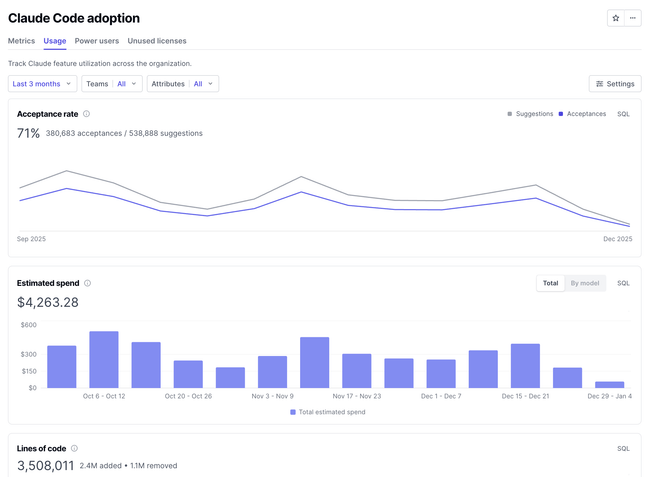Click the Claude Code adoption page title
The height and width of the screenshot is (477, 650).
tap(74, 18)
